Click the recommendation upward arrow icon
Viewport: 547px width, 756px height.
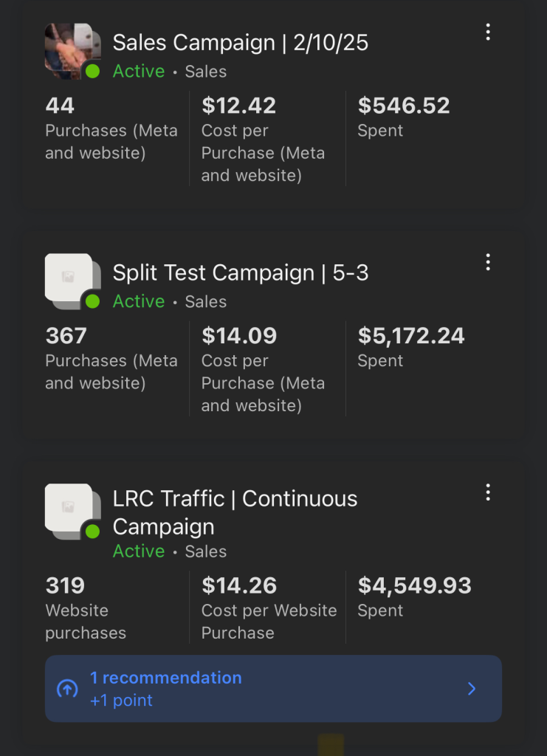coord(67,689)
